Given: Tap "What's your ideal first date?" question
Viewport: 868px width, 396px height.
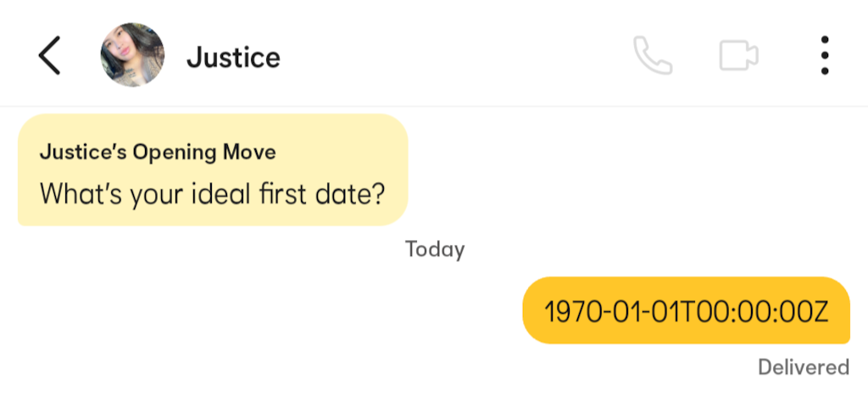Looking at the screenshot, I should pos(213,194).
